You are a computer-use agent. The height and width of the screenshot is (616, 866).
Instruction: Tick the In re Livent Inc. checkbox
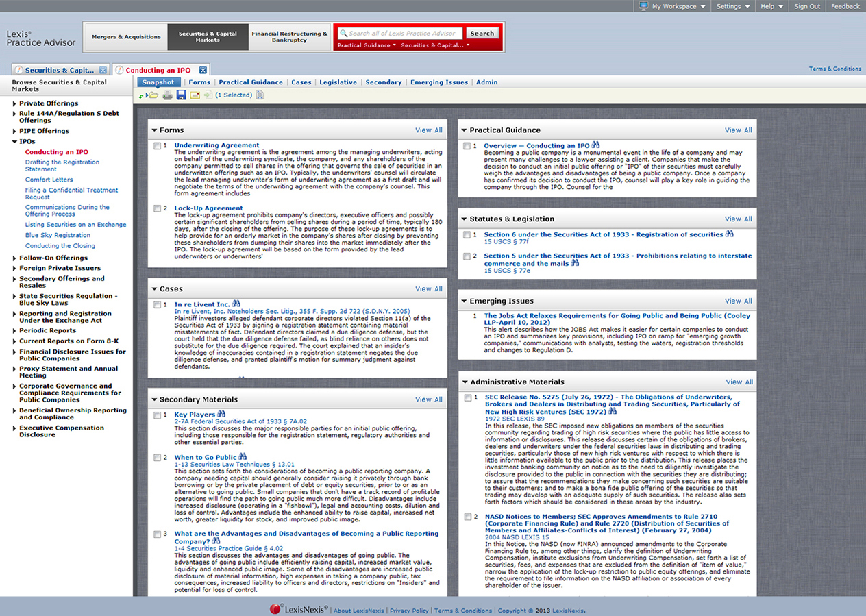158,305
